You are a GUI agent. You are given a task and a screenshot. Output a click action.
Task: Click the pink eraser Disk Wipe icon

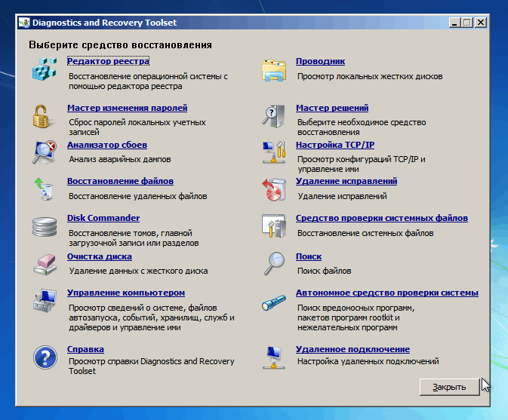pyautogui.click(x=45, y=265)
